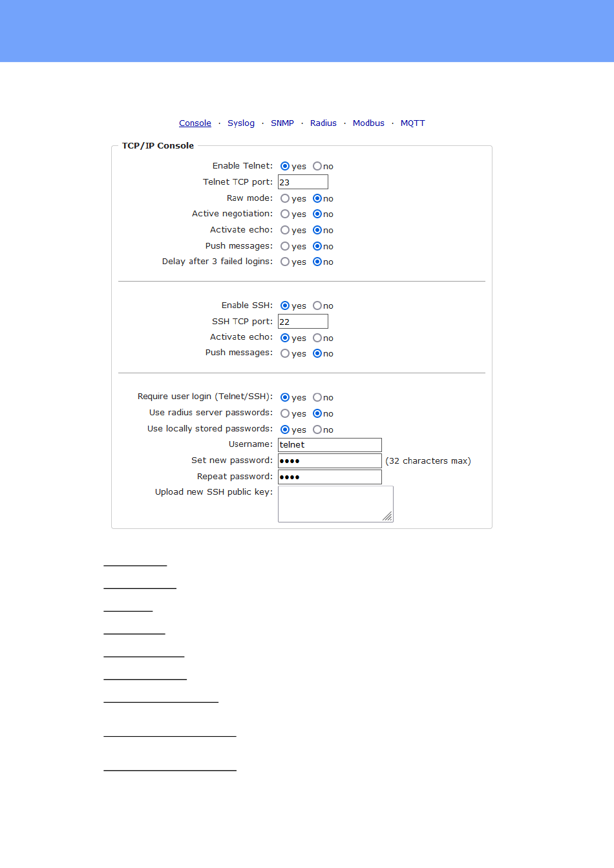Click the Set new password field
The image size is (614, 868).
click(x=330, y=460)
